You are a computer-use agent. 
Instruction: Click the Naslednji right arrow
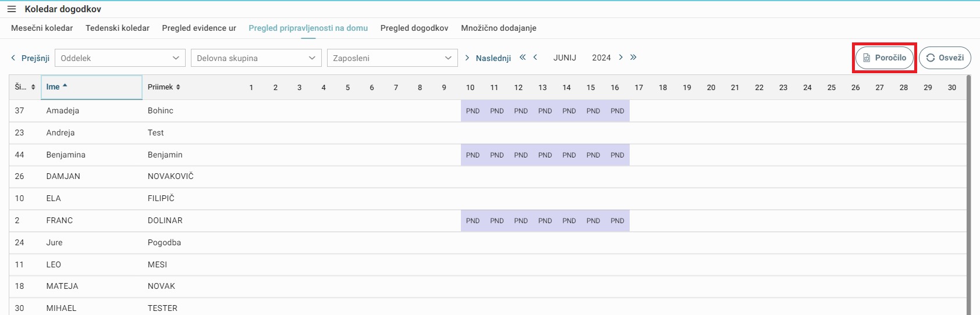(x=467, y=58)
